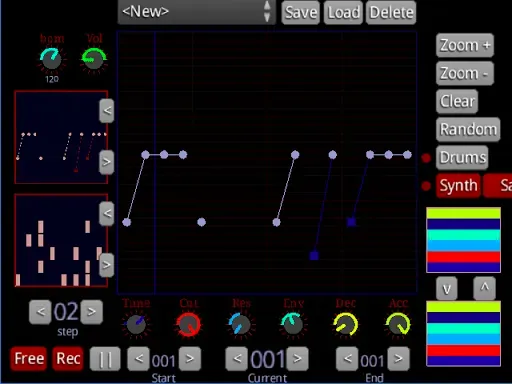The width and height of the screenshot is (512, 384).
Task: Click Zoom - button
Action: click(465, 73)
